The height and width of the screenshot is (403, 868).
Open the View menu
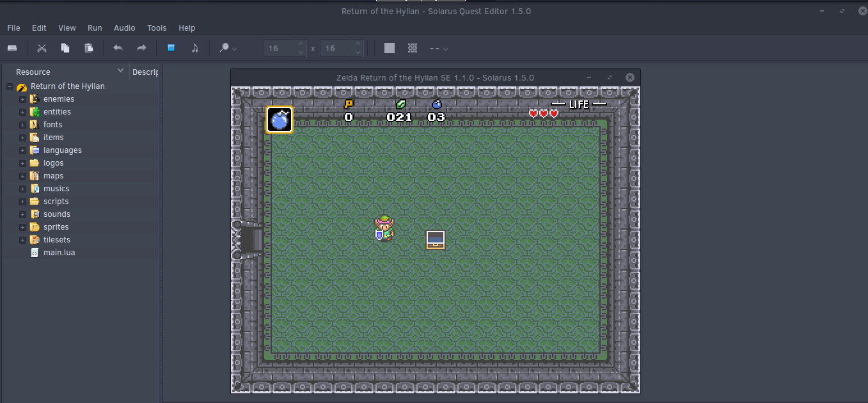[67, 28]
